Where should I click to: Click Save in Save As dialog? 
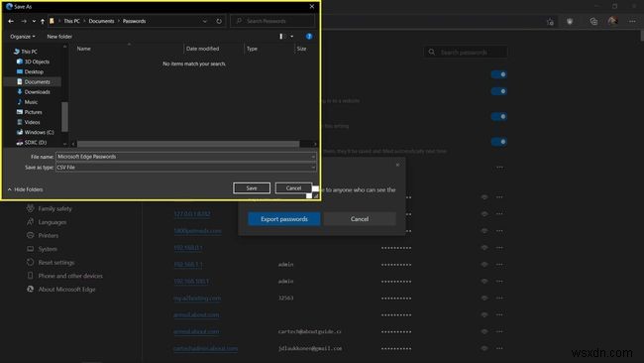[252, 187]
